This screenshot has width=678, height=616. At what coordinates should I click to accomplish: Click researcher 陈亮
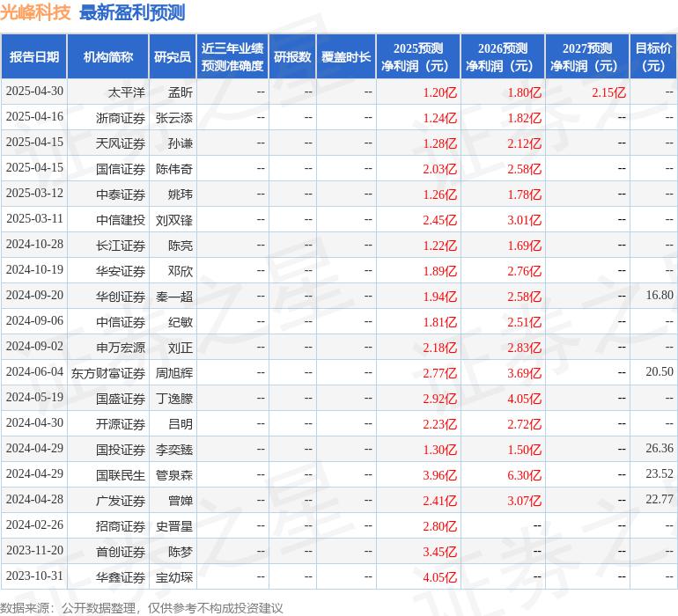[x=181, y=246]
